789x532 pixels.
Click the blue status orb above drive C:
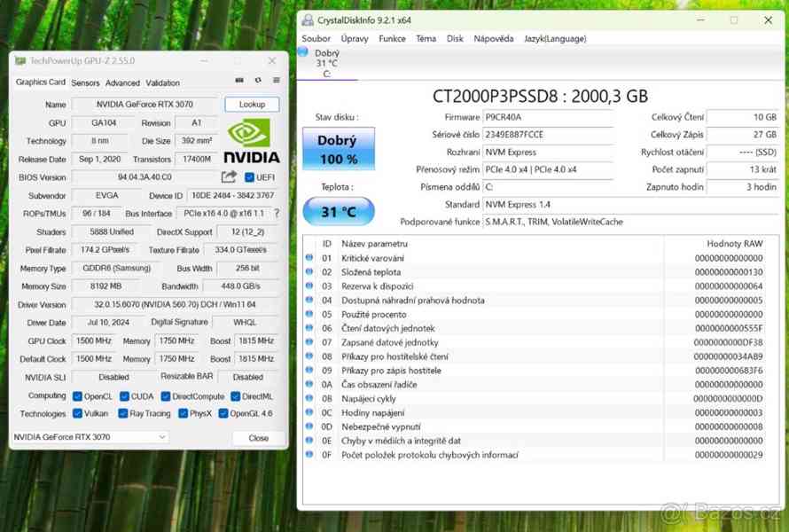(303, 51)
